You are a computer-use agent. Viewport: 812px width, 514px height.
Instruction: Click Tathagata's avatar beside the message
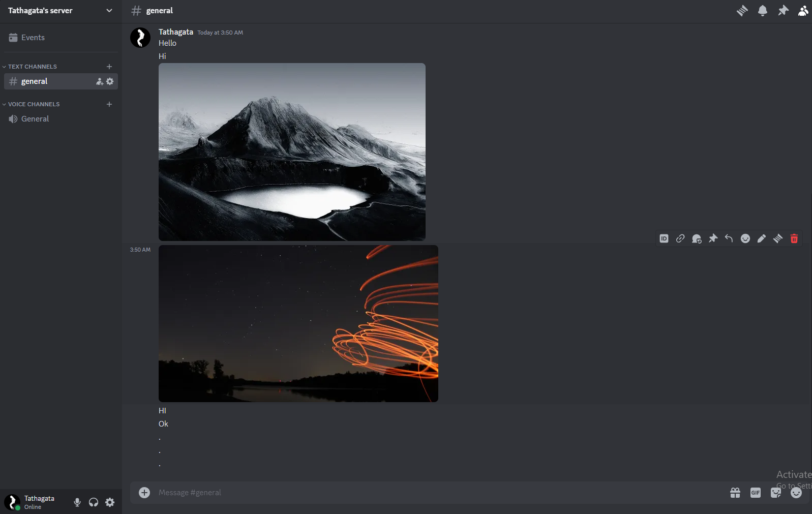pos(140,38)
